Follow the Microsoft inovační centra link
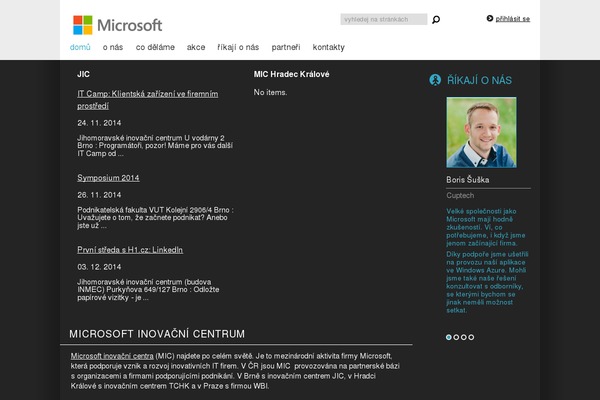This screenshot has width=600, height=400. pyautogui.click(x=112, y=356)
